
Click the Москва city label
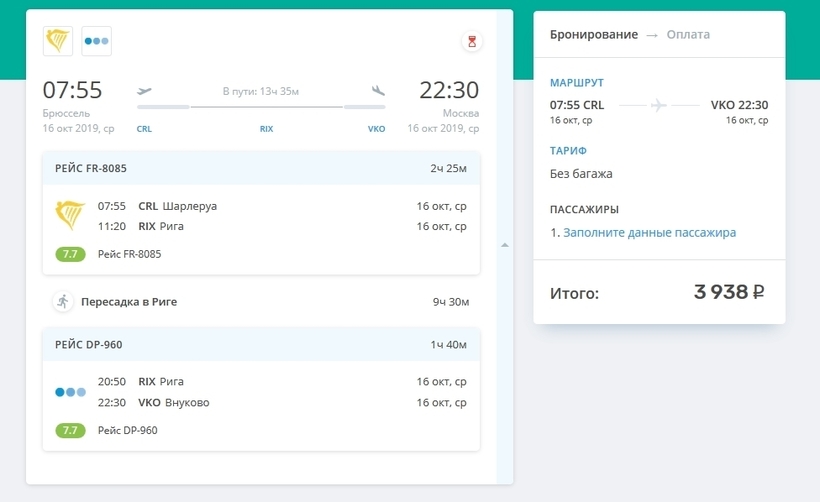pos(461,113)
